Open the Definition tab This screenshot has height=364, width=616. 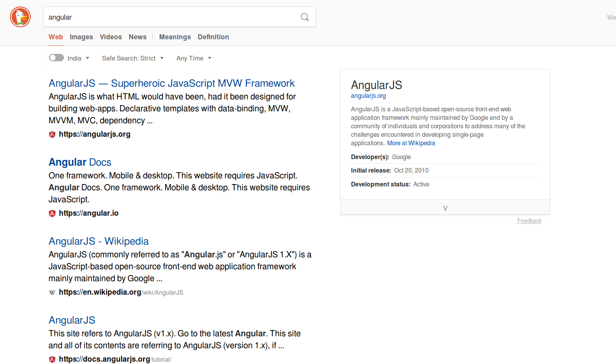tap(213, 37)
